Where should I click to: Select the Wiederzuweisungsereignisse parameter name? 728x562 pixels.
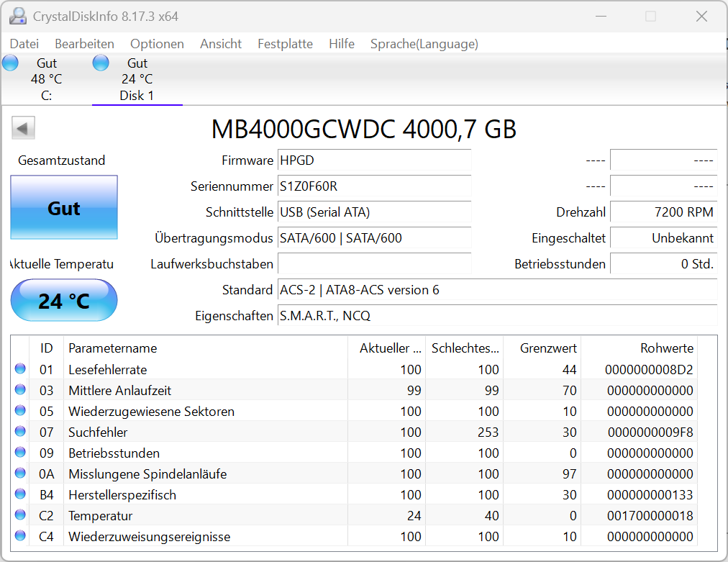pos(150,537)
